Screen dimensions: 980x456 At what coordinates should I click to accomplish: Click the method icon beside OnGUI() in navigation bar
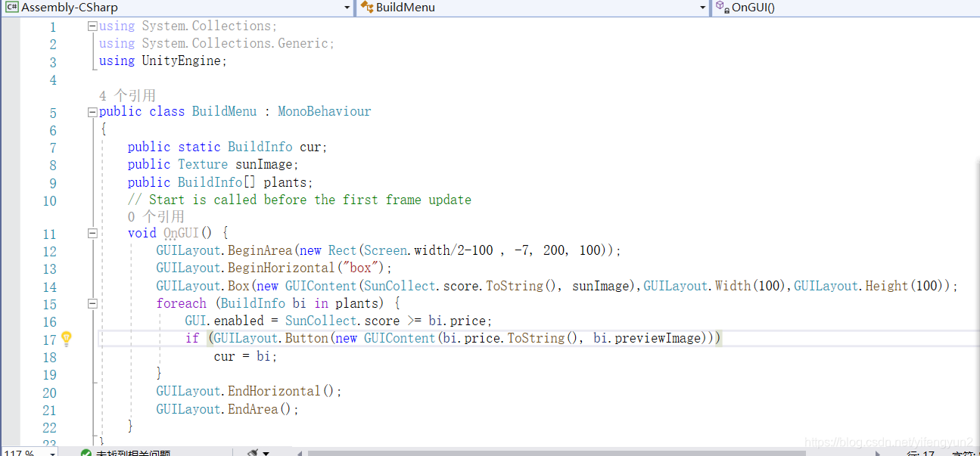(722, 8)
